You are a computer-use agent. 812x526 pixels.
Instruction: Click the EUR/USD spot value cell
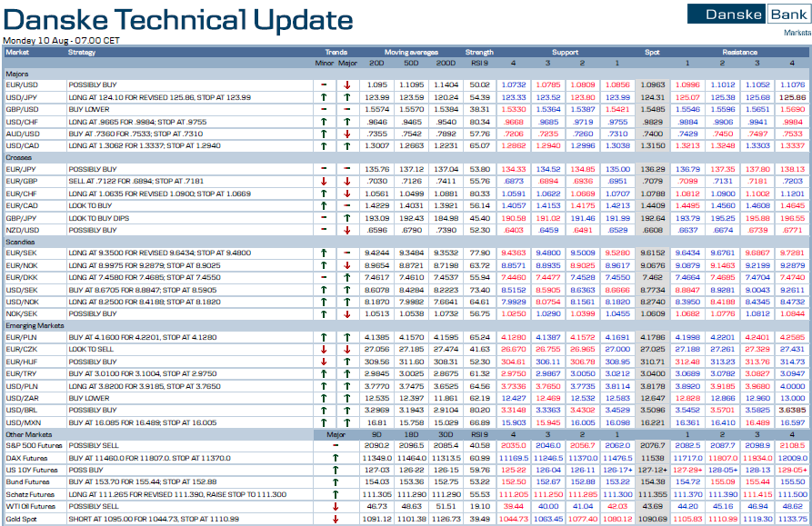(x=652, y=84)
